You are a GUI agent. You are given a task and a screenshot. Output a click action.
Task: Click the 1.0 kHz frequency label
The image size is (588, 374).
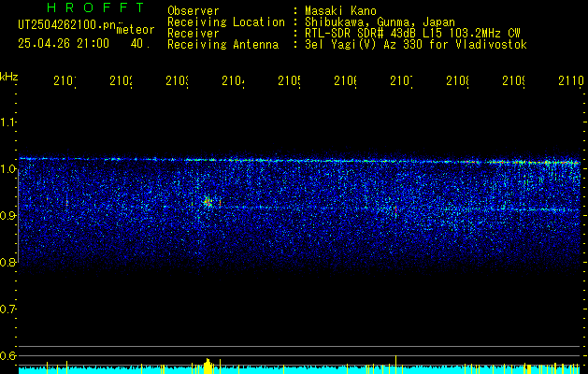[x=7, y=169]
